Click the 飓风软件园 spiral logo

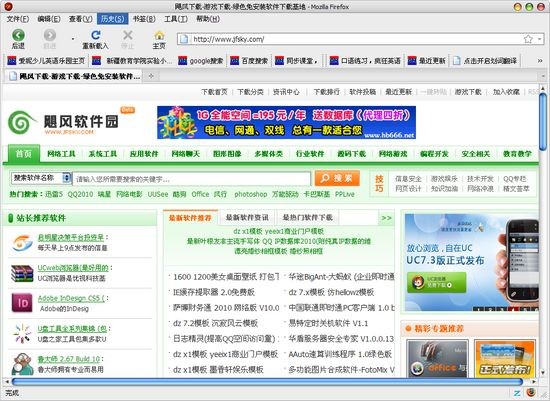point(21,121)
